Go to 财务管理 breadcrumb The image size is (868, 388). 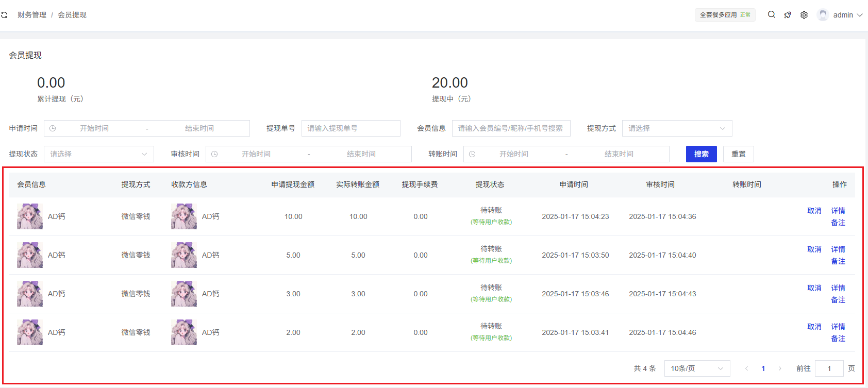32,15
